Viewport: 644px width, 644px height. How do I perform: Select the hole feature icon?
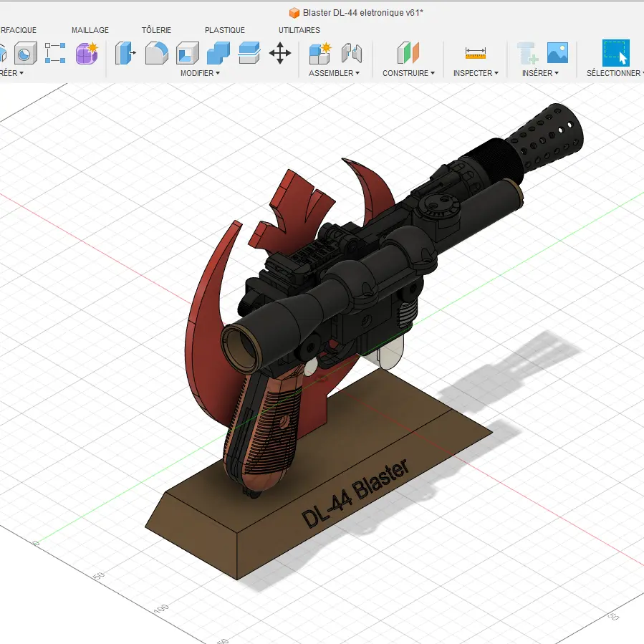point(26,53)
